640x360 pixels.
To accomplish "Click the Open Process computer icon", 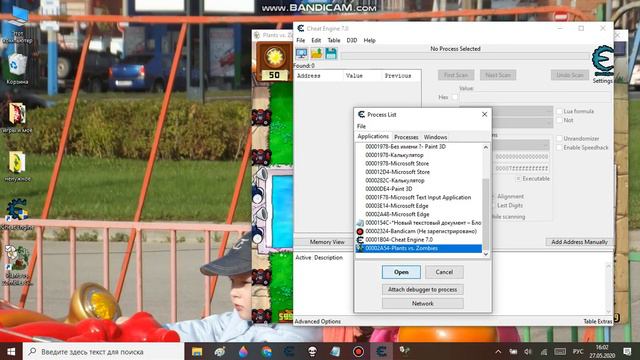I will (x=302, y=53).
